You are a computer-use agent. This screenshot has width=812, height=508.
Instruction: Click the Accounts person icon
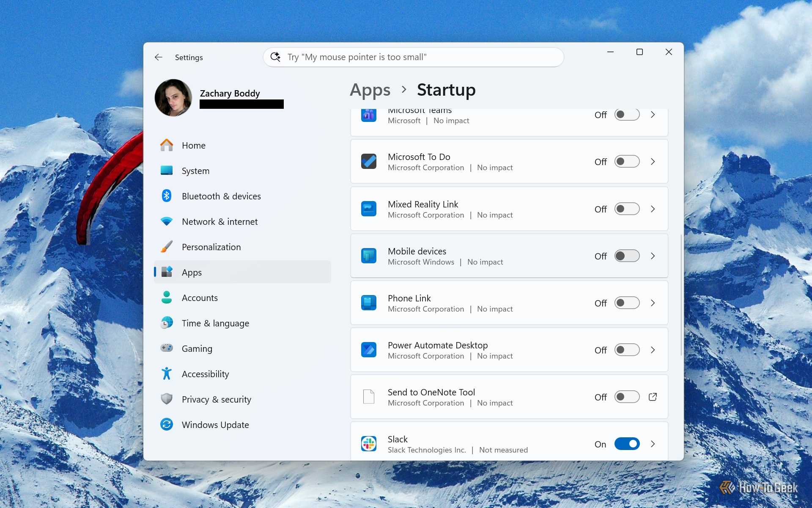[167, 297]
